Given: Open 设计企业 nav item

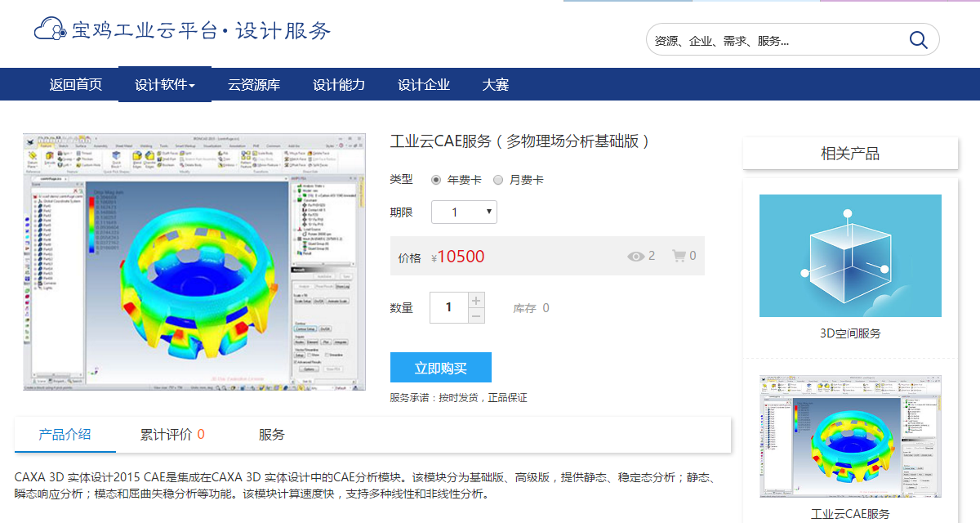Looking at the screenshot, I should (424, 85).
